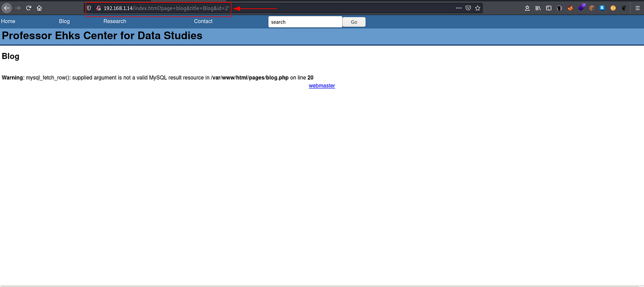Bookmark this page with the star icon

477,8
